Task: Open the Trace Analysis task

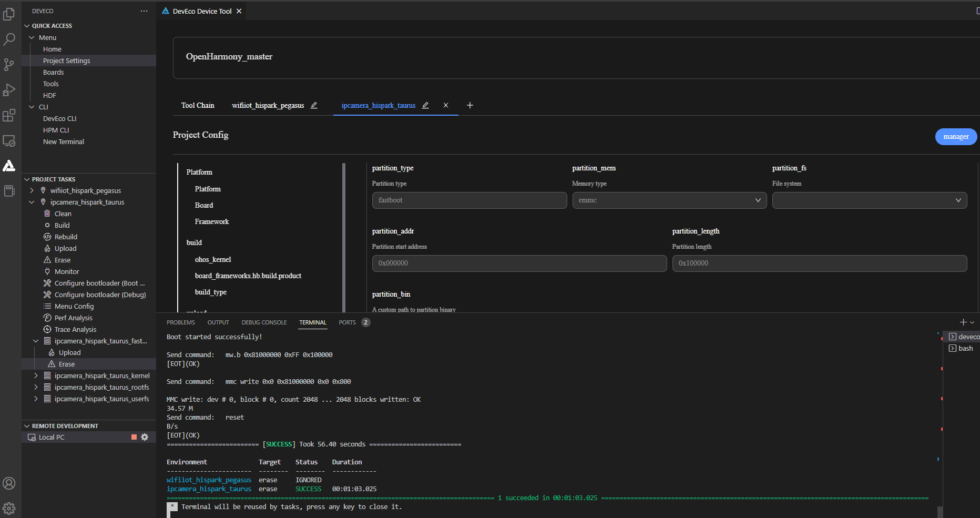Action: click(75, 329)
